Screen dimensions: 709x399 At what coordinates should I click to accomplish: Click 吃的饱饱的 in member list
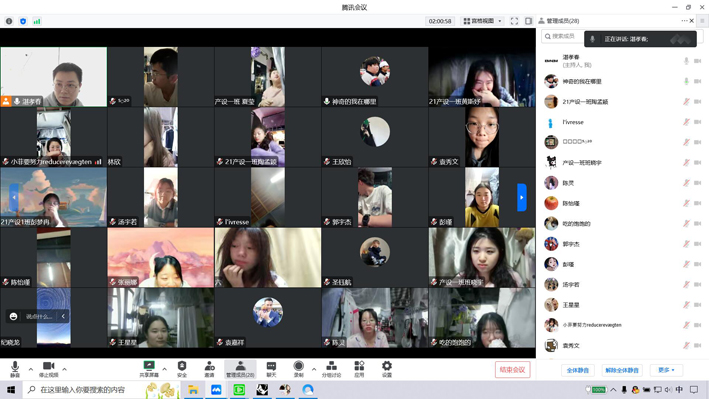576,223
